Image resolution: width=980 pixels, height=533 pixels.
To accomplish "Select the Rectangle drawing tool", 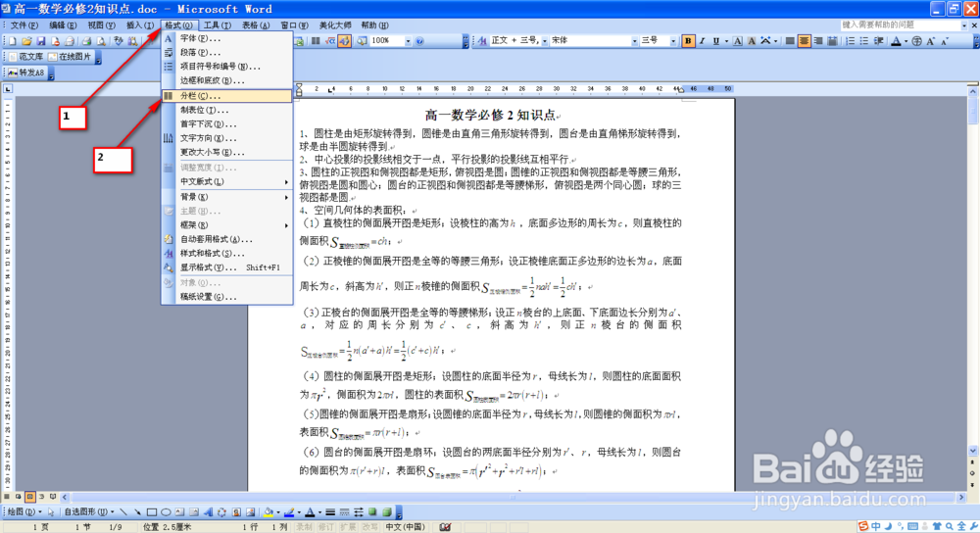I will coord(152,511).
